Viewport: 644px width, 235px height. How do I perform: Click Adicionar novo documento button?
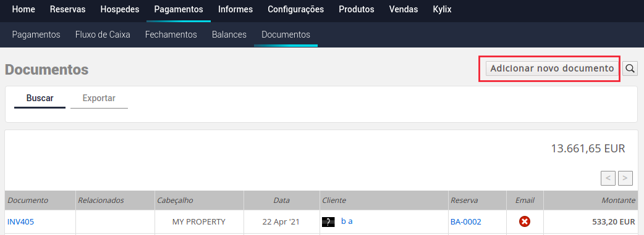point(552,68)
